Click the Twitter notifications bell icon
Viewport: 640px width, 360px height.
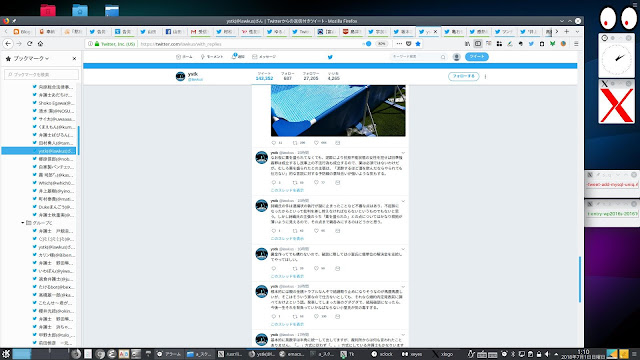[x=234, y=56]
